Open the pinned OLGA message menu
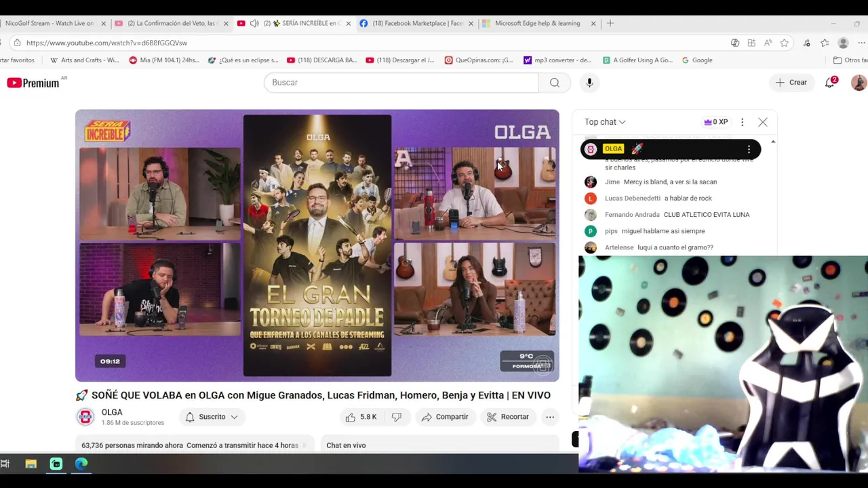Screen dimensions: 868x488 click(749, 149)
